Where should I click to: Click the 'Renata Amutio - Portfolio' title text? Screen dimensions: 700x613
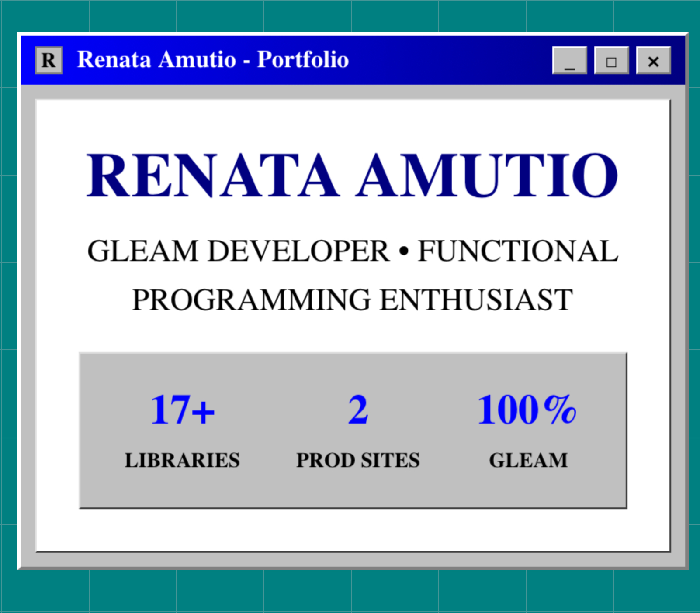pos(213,59)
